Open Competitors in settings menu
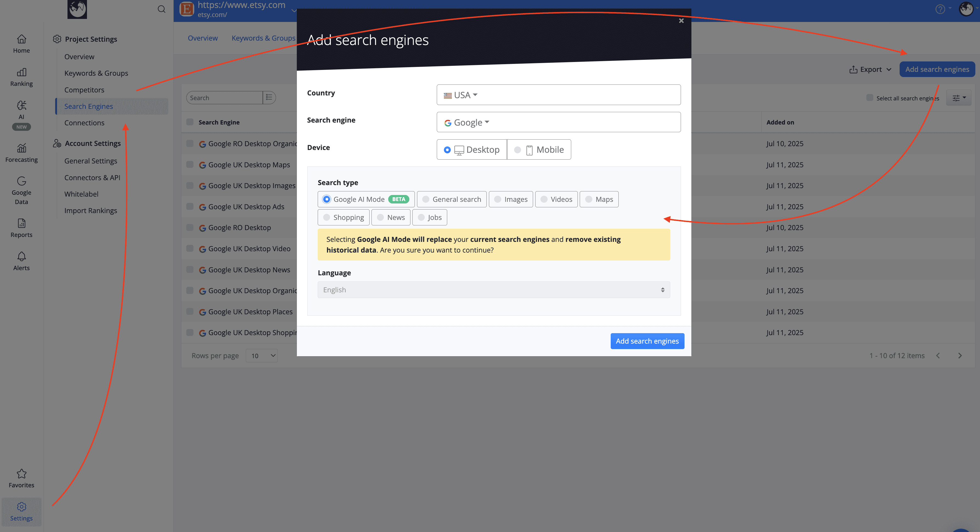 pyautogui.click(x=84, y=90)
